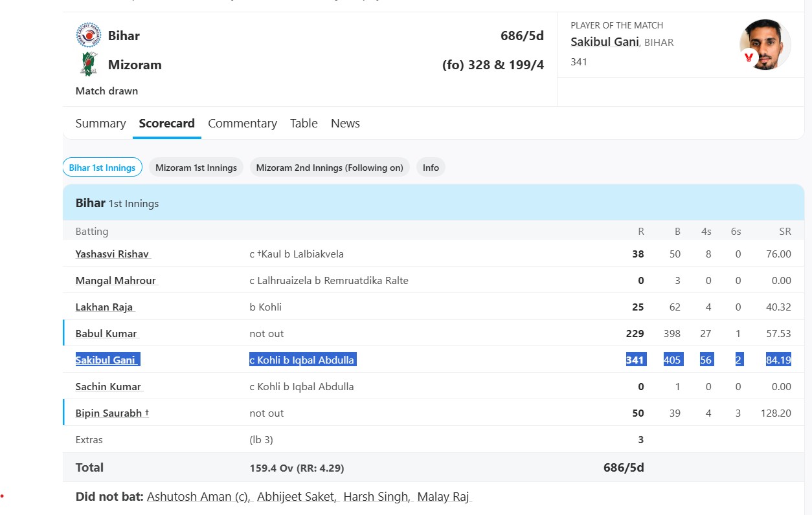Open Mangal Mahrour's profile
This screenshot has width=812, height=515.
click(116, 281)
